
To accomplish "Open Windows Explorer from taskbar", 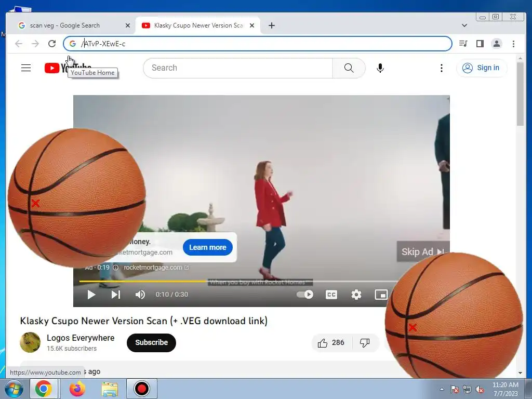I will click(110, 389).
